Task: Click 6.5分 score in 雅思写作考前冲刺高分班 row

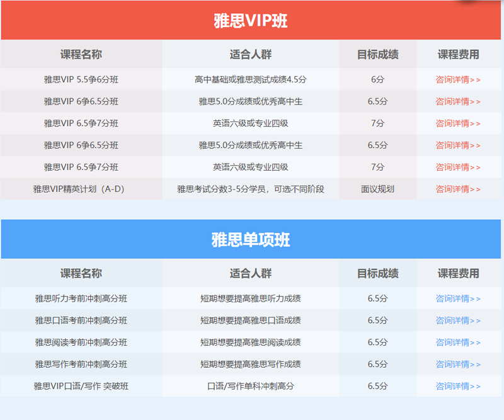Action: coord(377,364)
